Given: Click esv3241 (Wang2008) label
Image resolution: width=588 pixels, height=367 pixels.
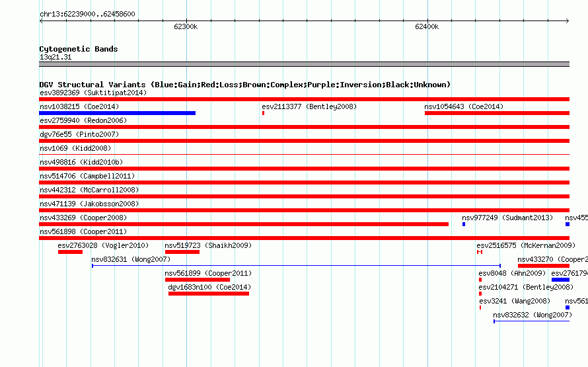Looking at the screenshot, I should [515, 301].
